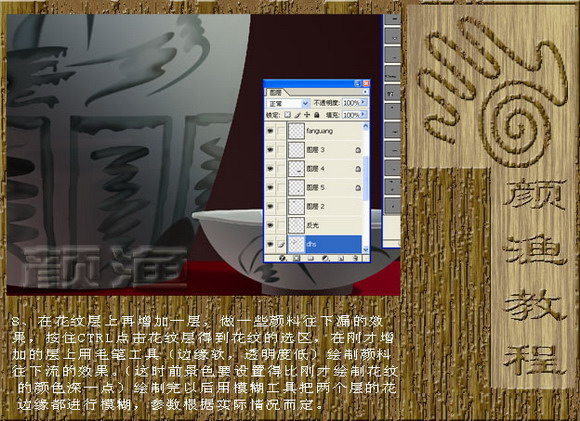The image size is (580, 421).
Task: Close the Layers palette window
Action: [x=366, y=83]
